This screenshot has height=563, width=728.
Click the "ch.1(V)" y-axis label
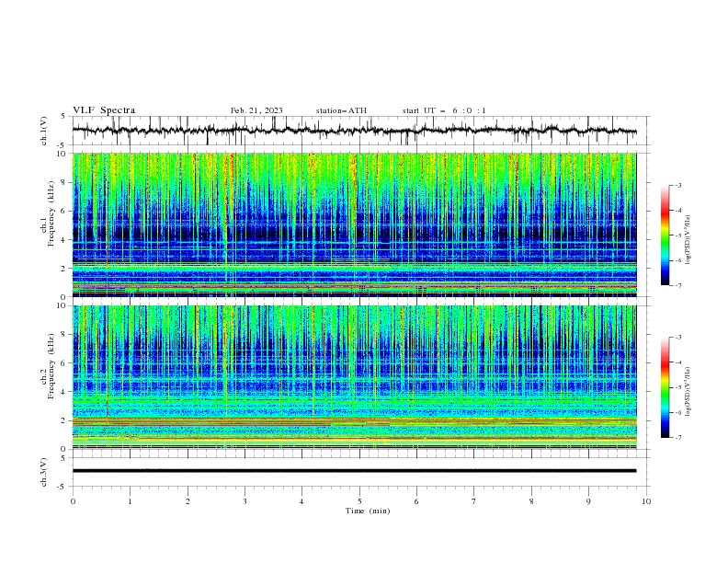coord(44,131)
